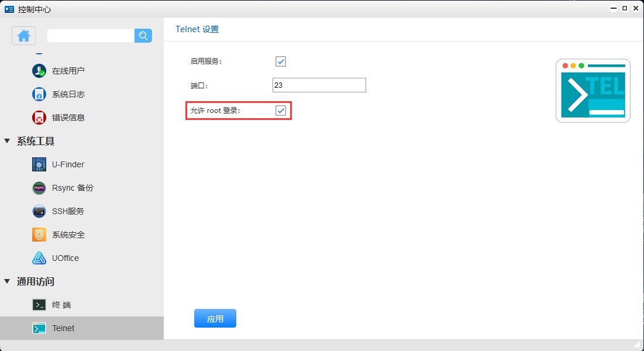
Task: Click the home button above the sidebar
Action: [23, 36]
